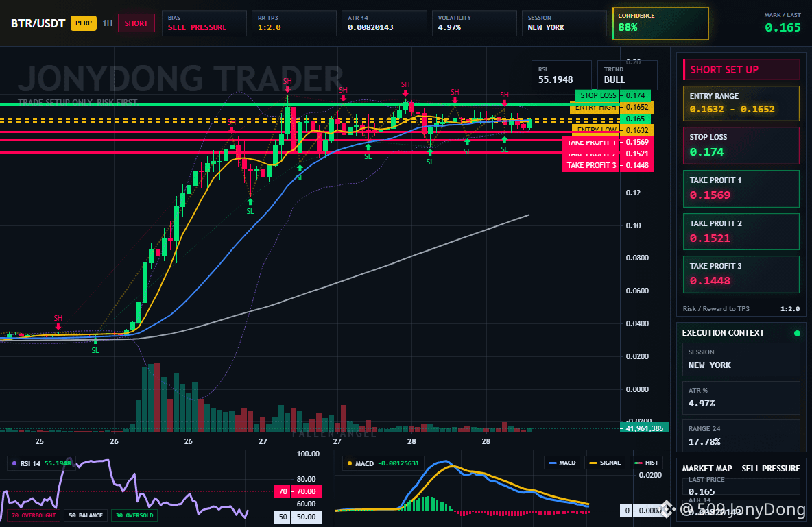Click the Volatility 4.97% card in header
This screenshot has width=812, height=527.
(474, 23)
